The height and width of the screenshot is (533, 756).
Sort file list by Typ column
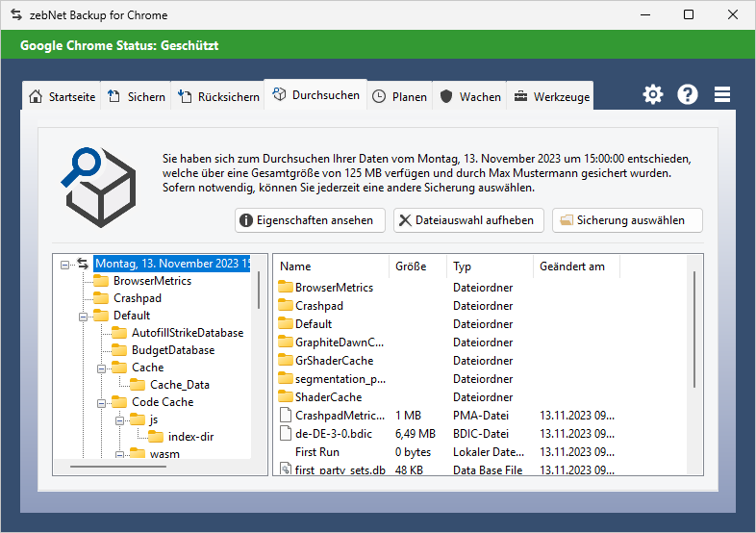[490, 266]
